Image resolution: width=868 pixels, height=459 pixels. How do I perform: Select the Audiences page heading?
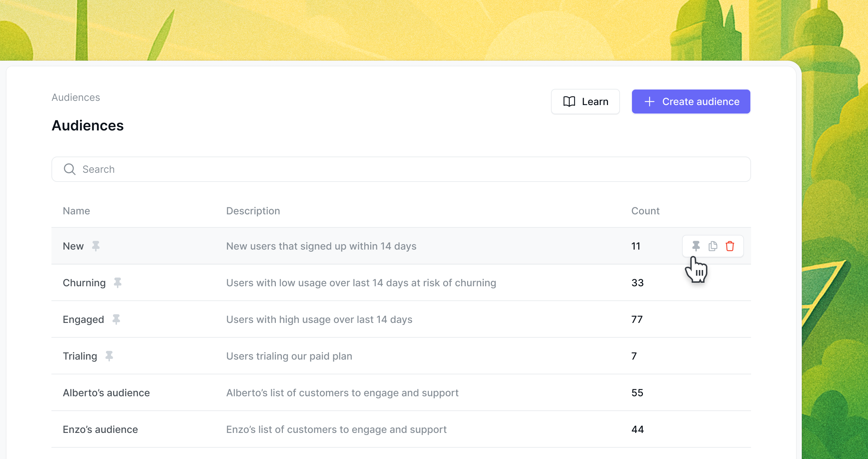87,126
